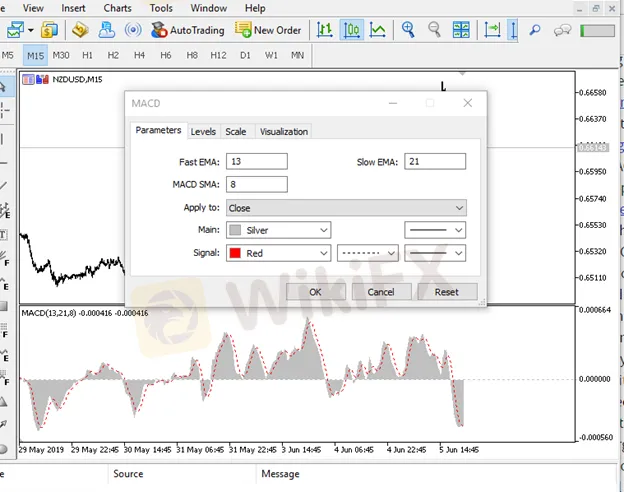Click the chat bubbles icon

(562, 31)
